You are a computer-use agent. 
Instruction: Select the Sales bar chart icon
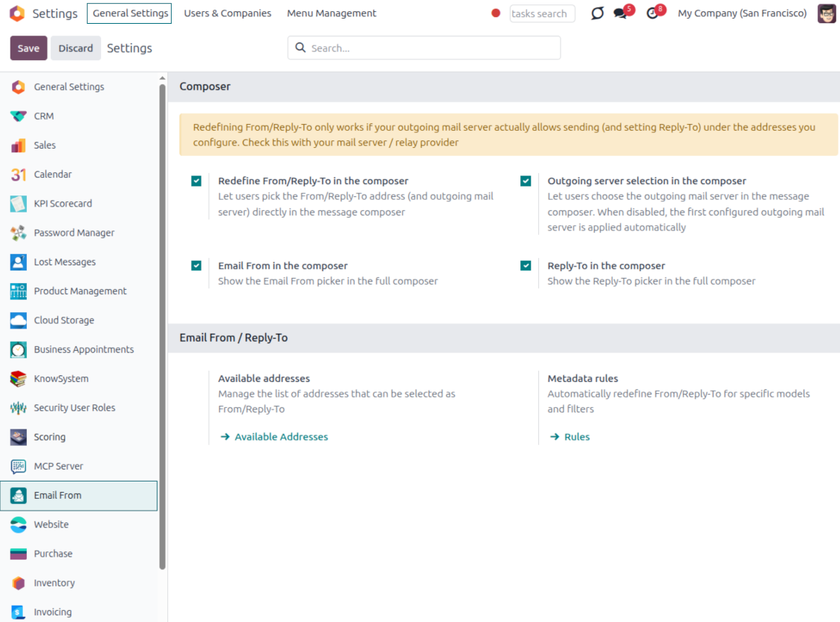click(19, 145)
